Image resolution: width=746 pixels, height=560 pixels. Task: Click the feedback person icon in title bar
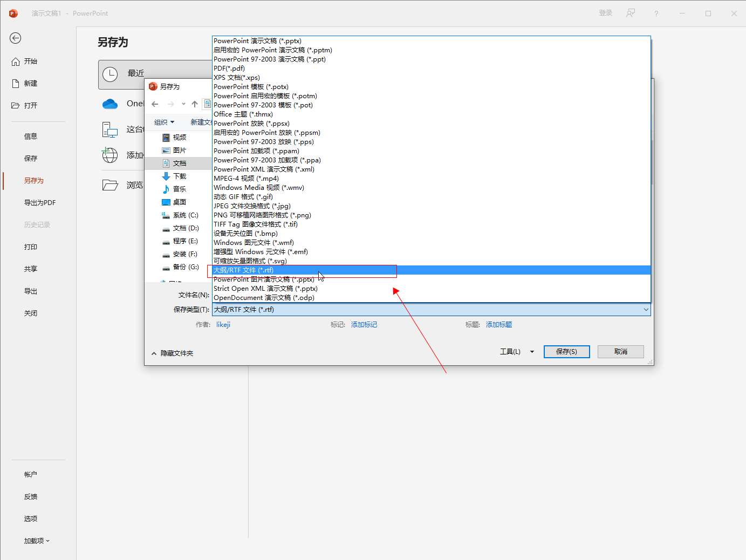click(631, 13)
